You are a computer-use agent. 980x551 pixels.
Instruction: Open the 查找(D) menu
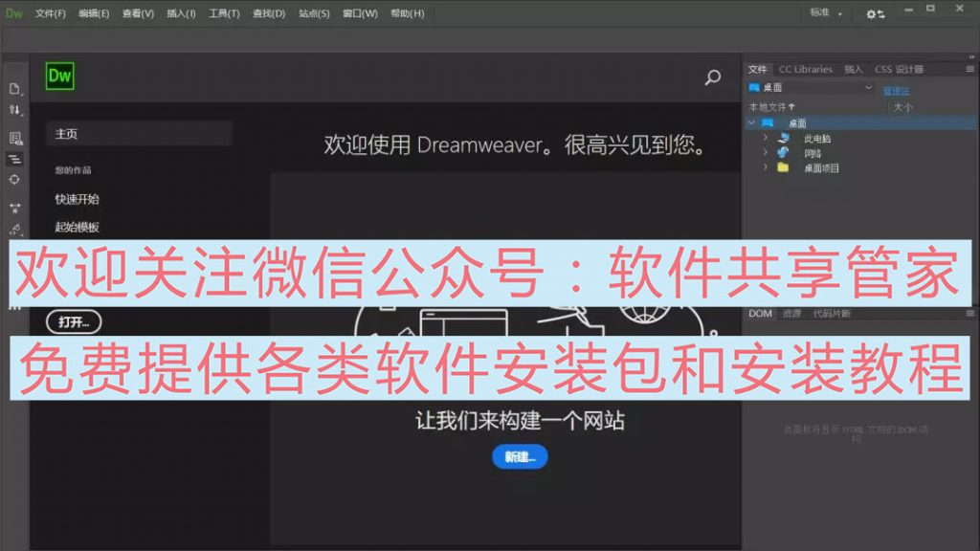269,13
